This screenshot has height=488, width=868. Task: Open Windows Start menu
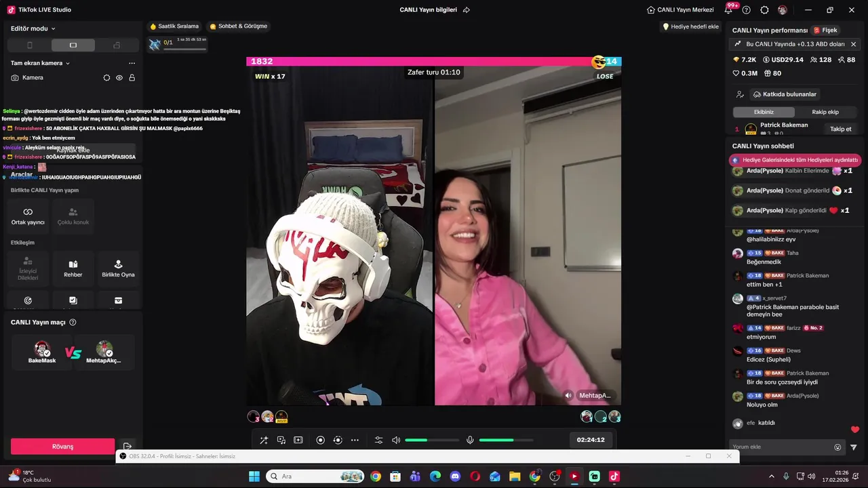pyautogui.click(x=254, y=476)
